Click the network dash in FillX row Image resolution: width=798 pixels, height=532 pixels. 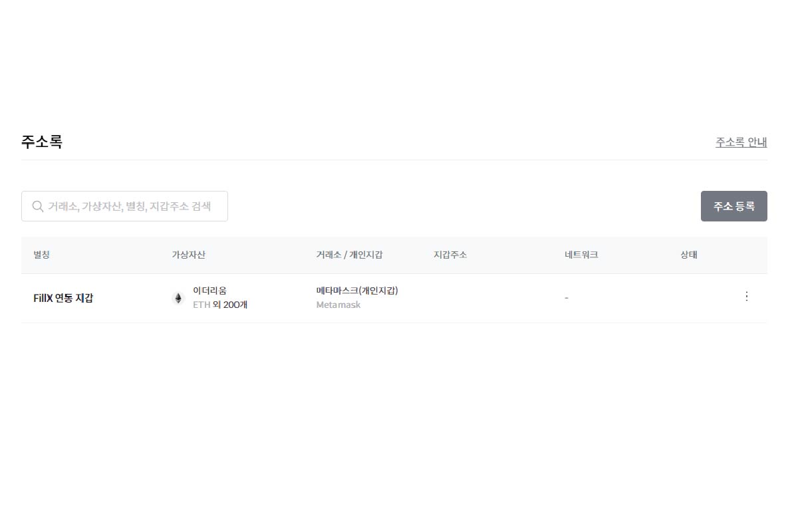click(566, 298)
